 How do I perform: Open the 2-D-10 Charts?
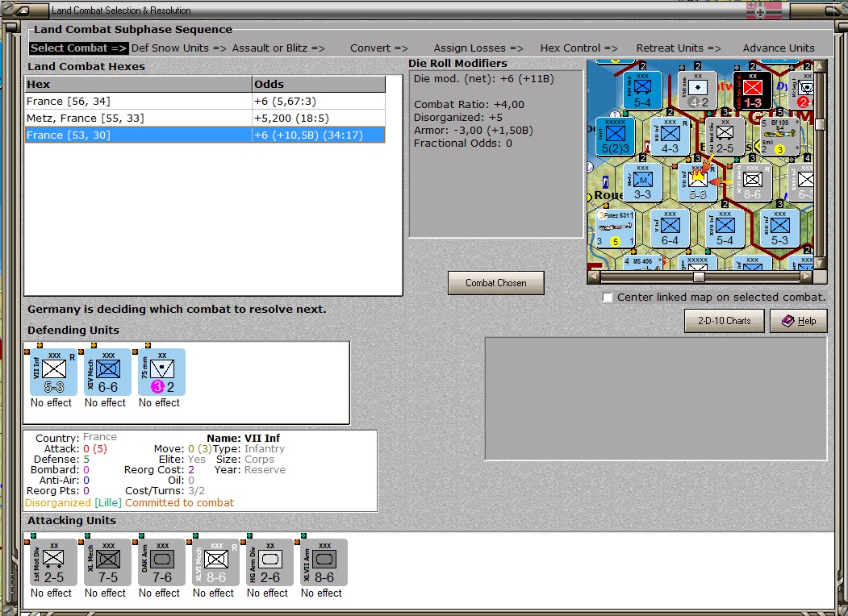point(725,321)
